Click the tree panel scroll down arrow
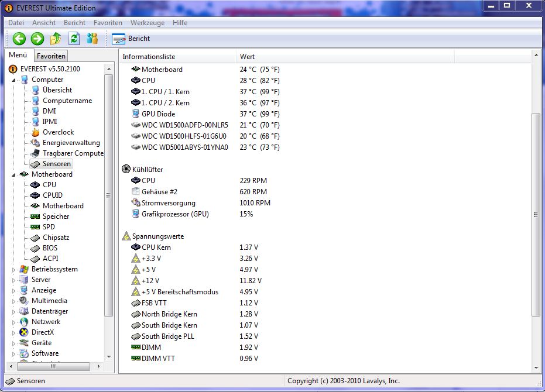The height and width of the screenshot is (392, 545). (109, 356)
